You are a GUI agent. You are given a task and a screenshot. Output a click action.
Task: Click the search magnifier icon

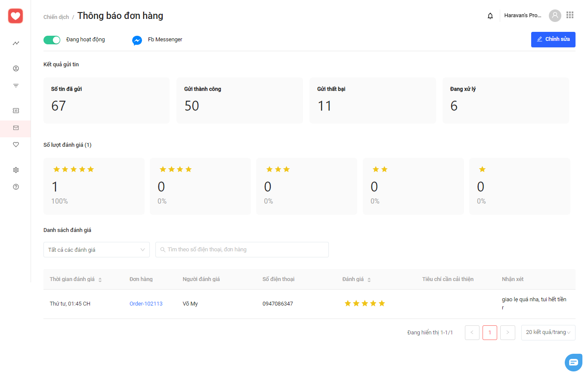(x=163, y=250)
